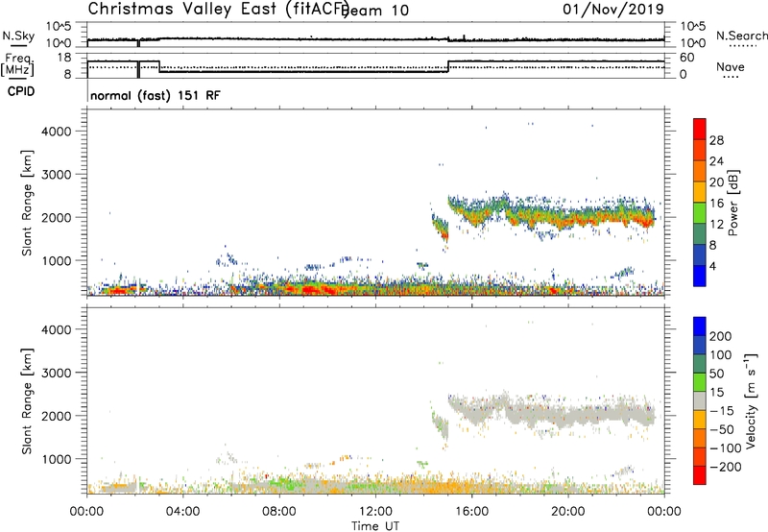
Task: Click the 'Power [dB]' colorbar title
Action: pyautogui.click(x=732, y=203)
